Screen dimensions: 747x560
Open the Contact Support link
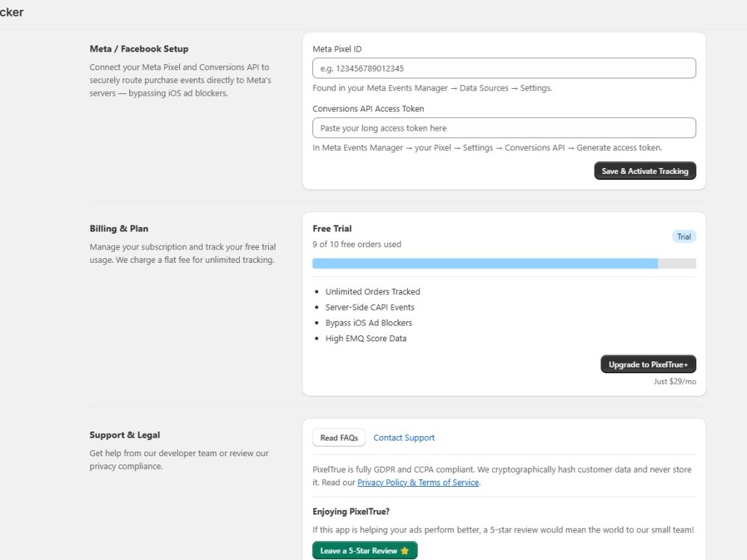pyautogui.click(x=404, y=438)
